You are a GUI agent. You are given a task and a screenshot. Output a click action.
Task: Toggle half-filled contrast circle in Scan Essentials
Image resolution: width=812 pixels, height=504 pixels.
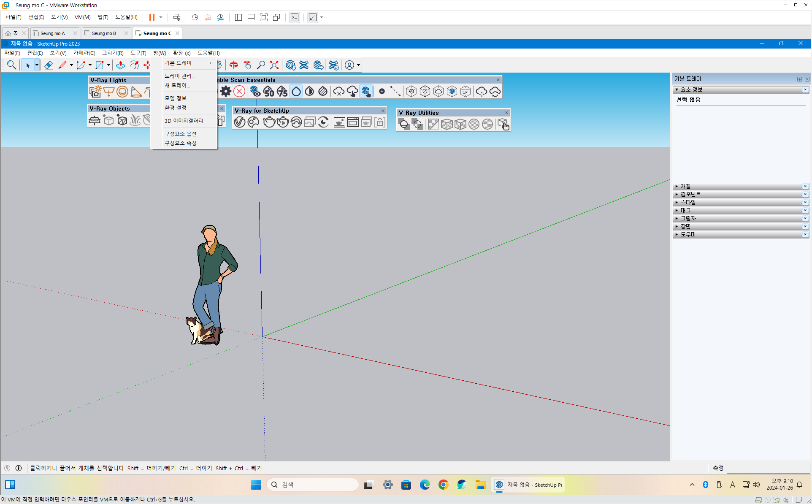(309, 91)
